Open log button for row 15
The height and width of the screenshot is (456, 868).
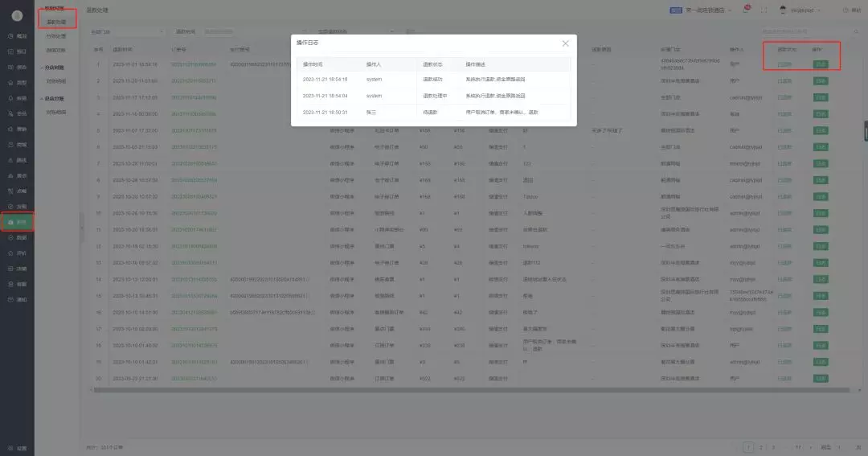pyautogui.click(x=821, y=296)
